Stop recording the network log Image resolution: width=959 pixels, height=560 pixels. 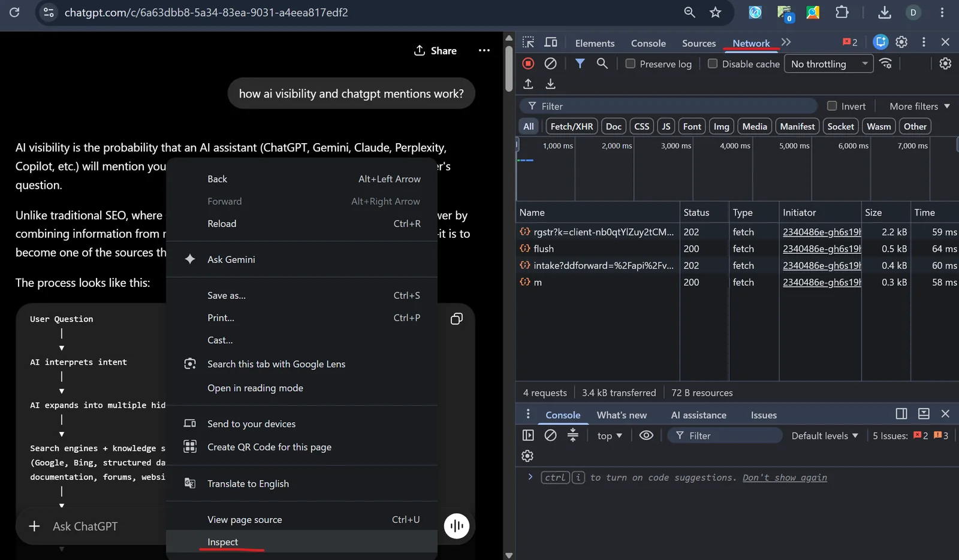[x=528, y=63]
